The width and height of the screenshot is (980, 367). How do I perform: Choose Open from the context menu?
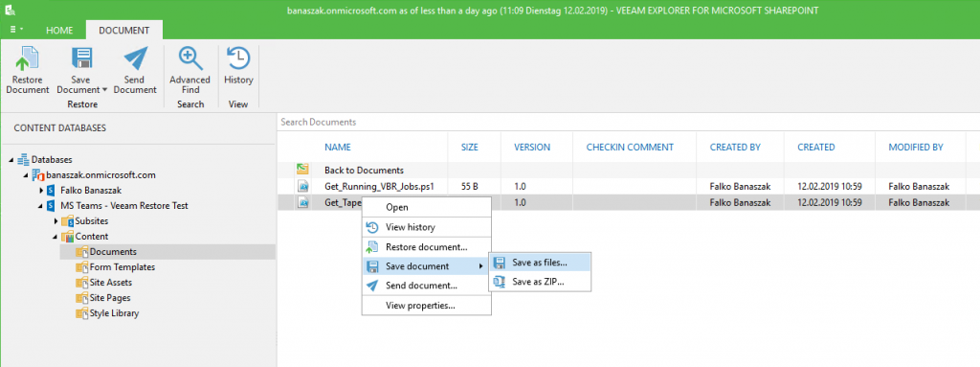[x=426, y=207]
